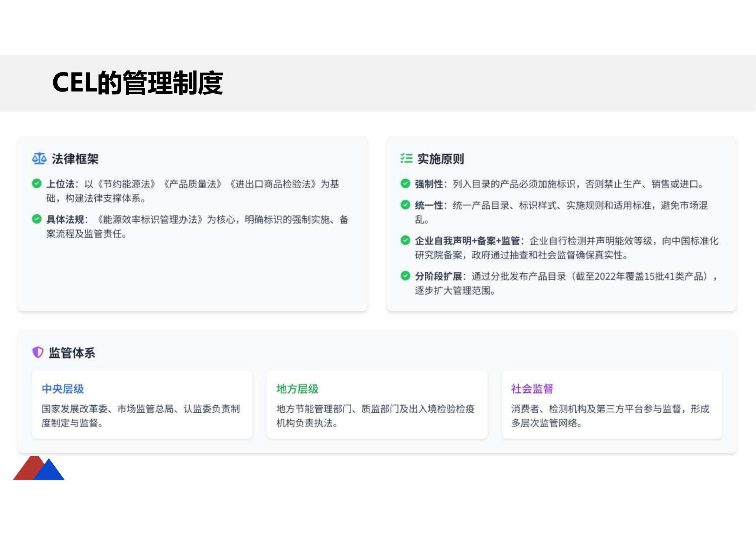The height and width of the screenshot is (535, 756).
Task: Click the bold label 上位法
Action: tap(60, 184)
